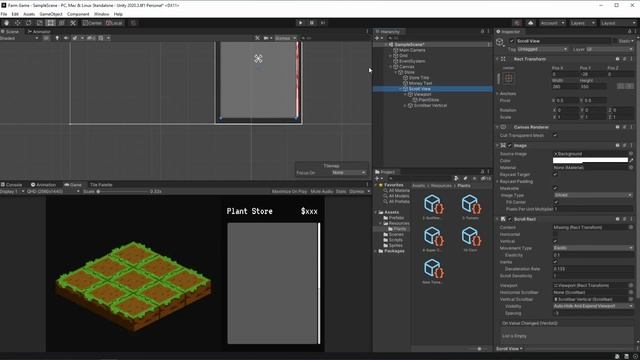This screenshot has height=360, width=640.
Task: Click the Step frame button
Action: [322, 23]
